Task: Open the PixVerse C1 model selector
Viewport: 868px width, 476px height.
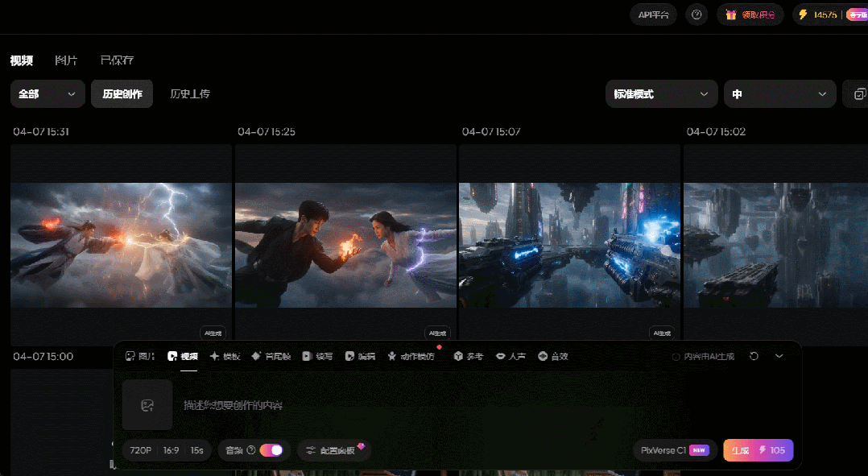Action: click(x=675, y=450)
